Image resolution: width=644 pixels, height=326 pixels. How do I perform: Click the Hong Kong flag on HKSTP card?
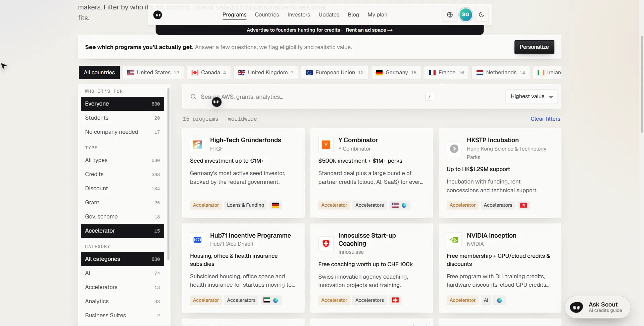524,205
